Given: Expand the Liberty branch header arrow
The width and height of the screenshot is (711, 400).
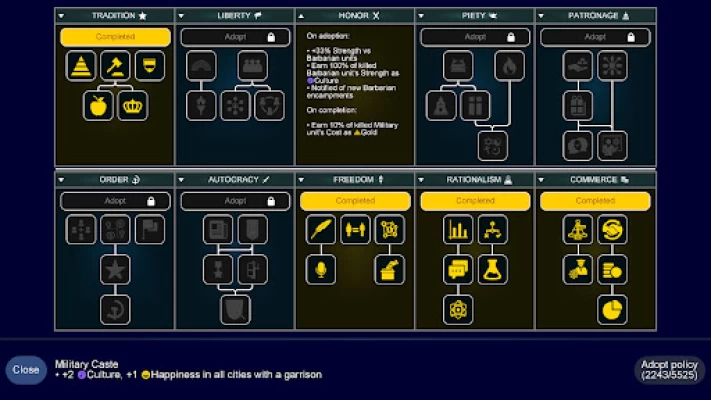Looking at the screenshot, I should click(x=181, y=16).
